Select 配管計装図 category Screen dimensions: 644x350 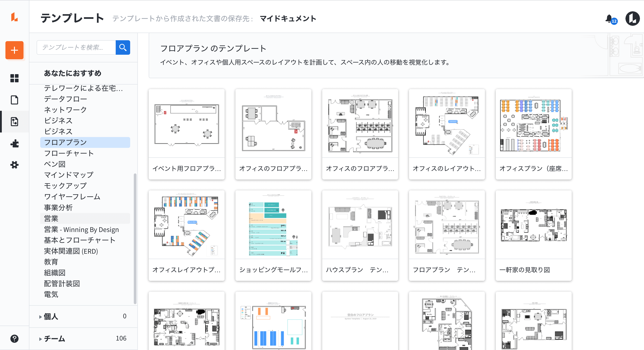coord(62,284)
